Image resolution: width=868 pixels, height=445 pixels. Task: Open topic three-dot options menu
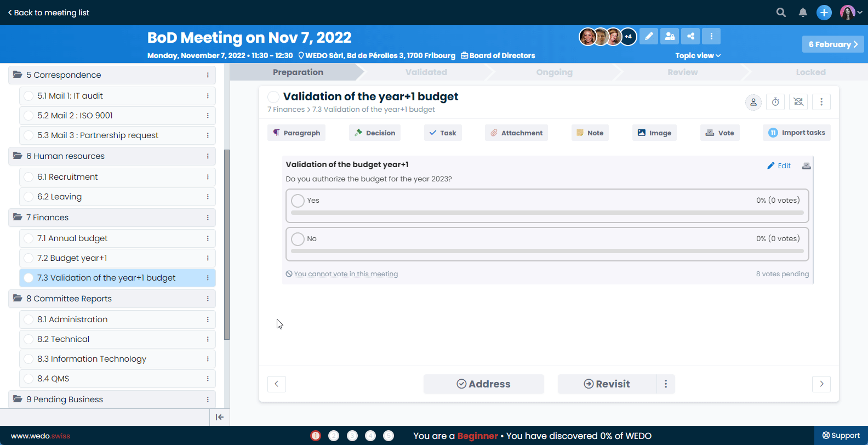tap(821, 102)
